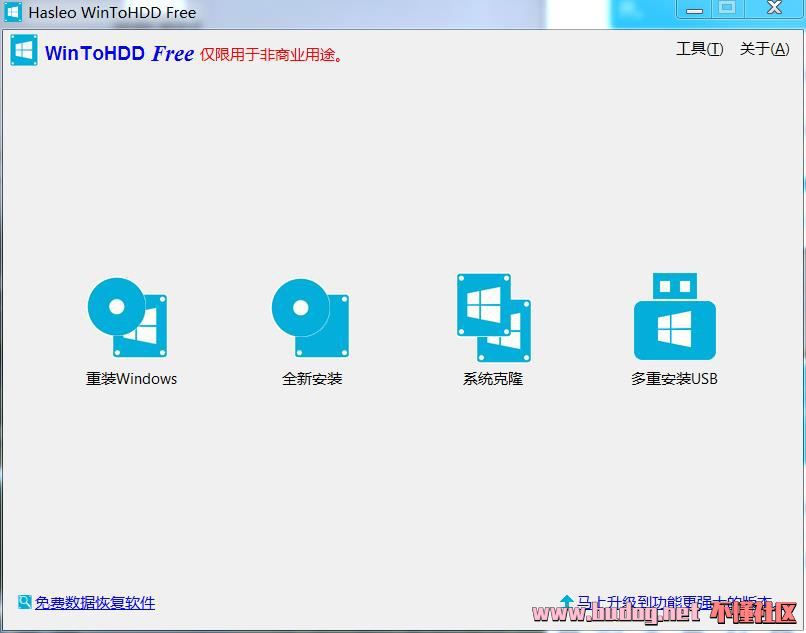The width and height of the screenshot is (806, 633).
Task: Select the 系统克隆 label
Action: [x=493, y=379]
